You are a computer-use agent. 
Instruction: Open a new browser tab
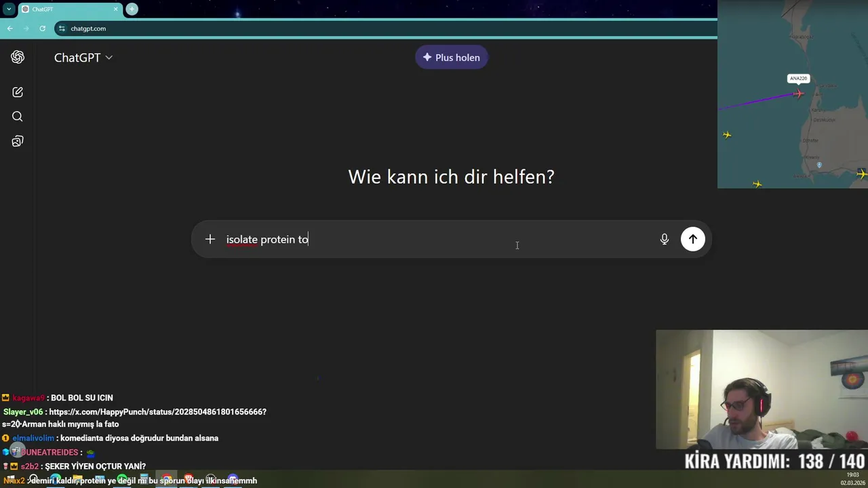(x=132, y=9)
